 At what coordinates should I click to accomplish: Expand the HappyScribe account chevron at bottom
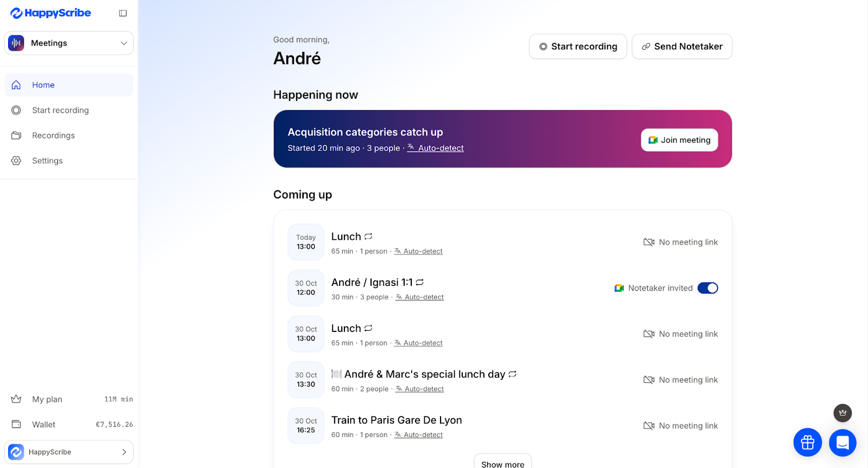[125, 452]
